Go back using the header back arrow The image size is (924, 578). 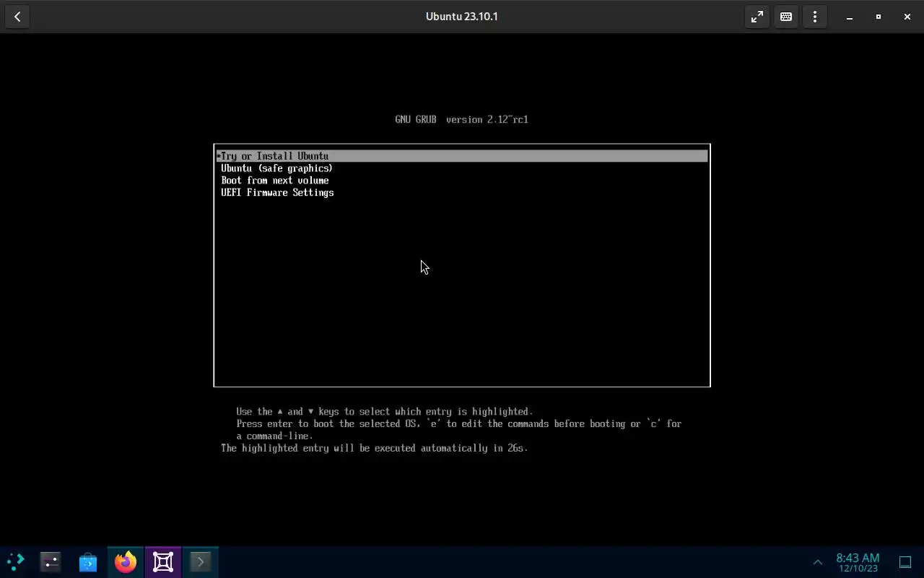pyautogui.click(x=17, y=17)
